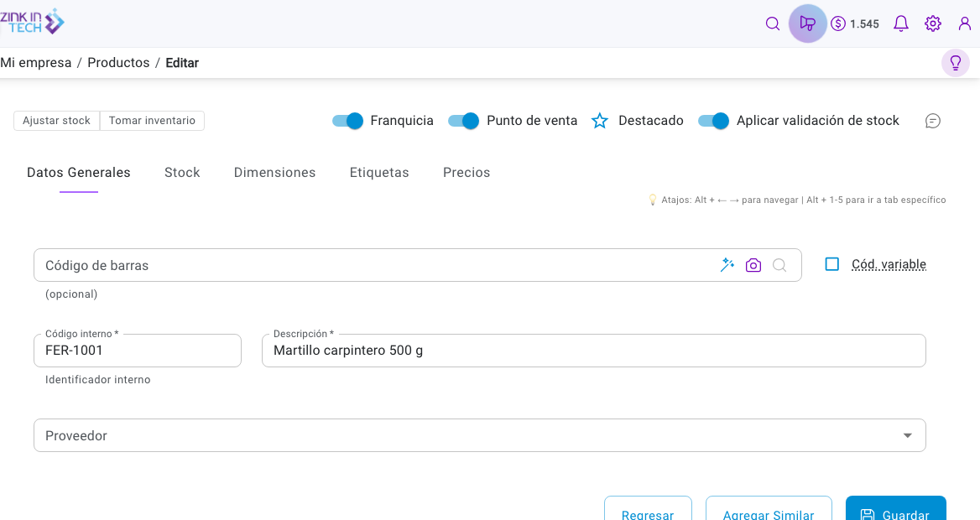Click the Ajustar stock button
980x520 pixels.
57,121
